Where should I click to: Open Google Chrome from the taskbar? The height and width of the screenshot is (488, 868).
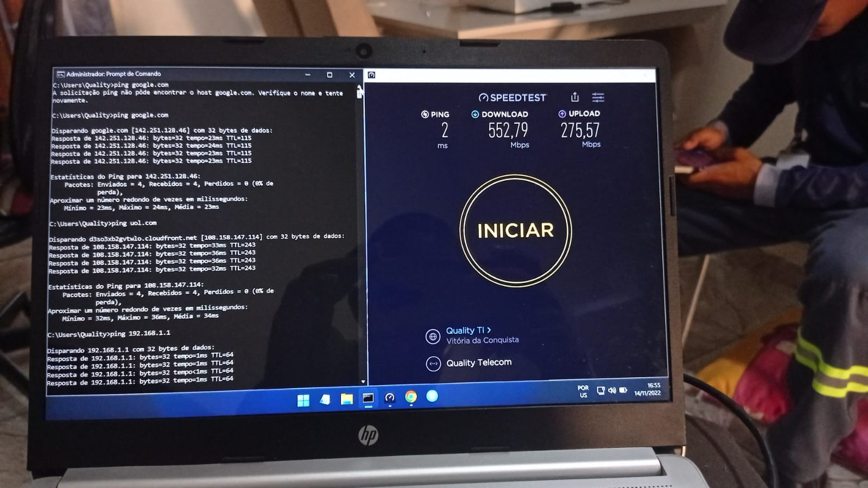coord(411,397)
